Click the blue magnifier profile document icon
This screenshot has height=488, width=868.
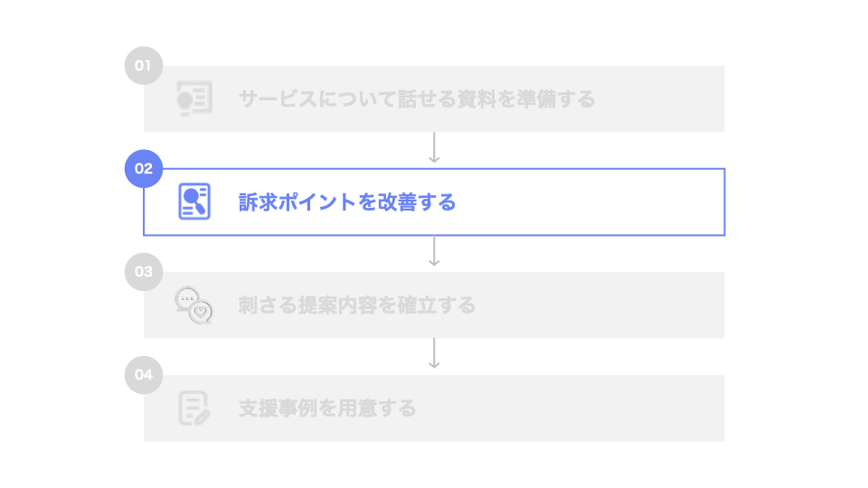[x=193, y=202]
